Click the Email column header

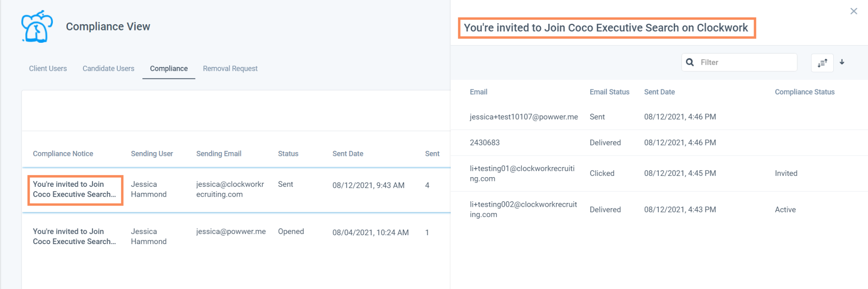tap(479, 92)
